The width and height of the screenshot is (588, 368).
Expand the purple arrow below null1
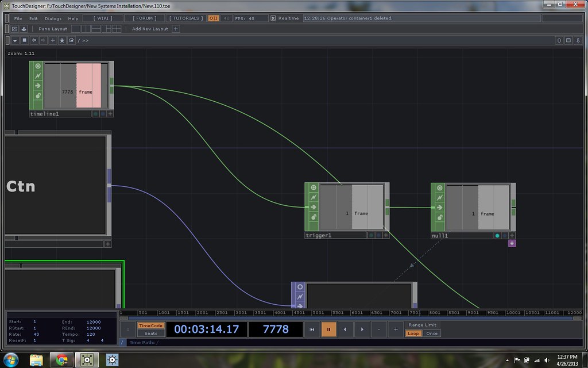(x=512, y=243)
